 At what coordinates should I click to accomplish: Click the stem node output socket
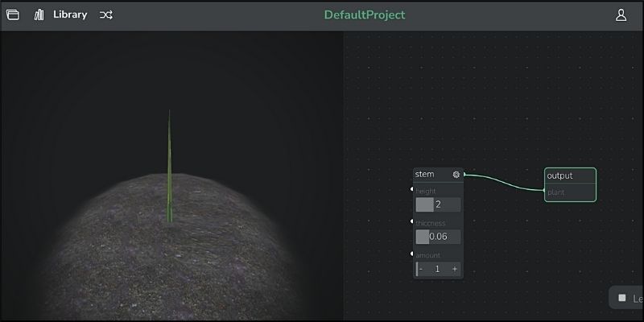[x=465, y=175]
